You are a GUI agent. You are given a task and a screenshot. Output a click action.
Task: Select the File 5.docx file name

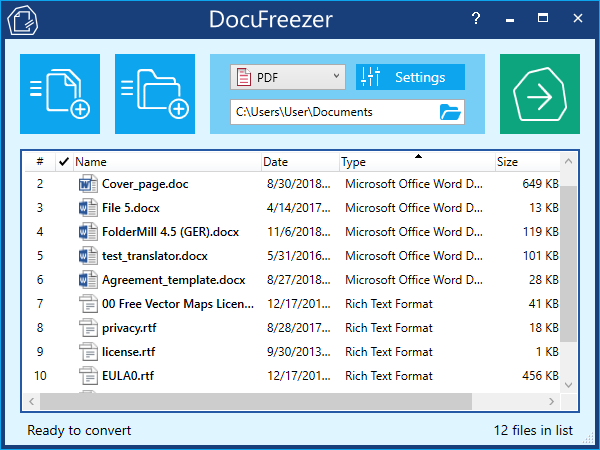point(130,208)
